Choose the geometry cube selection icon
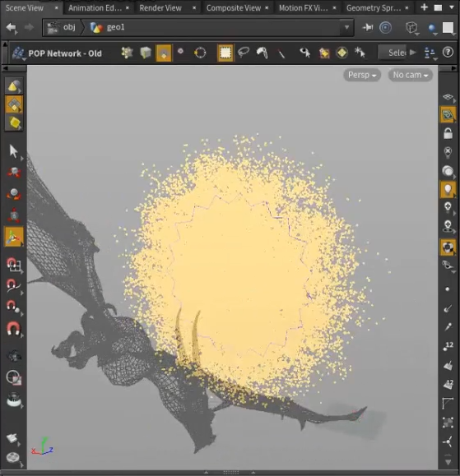The width and height of the screenshot is (460, 476). click(146, 53)
